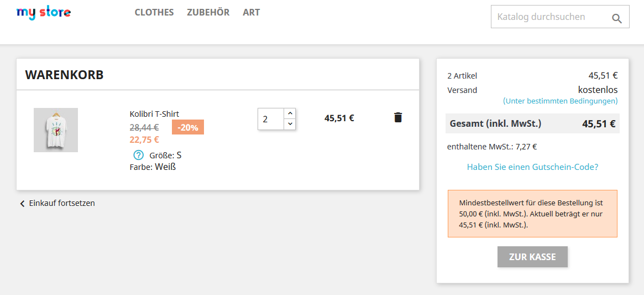Click Unter bestimmten Bedingungen shipping link
This screenshot has height=295, width=644.
(560, 101)
